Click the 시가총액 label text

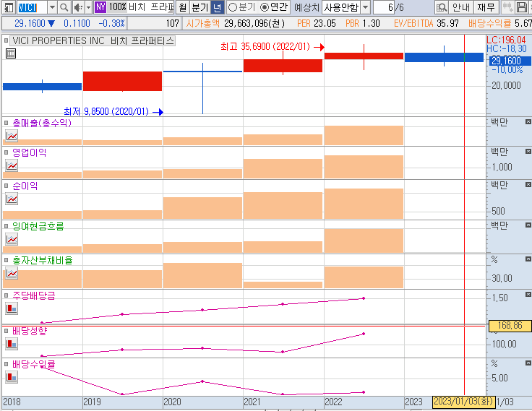[203, 23]
